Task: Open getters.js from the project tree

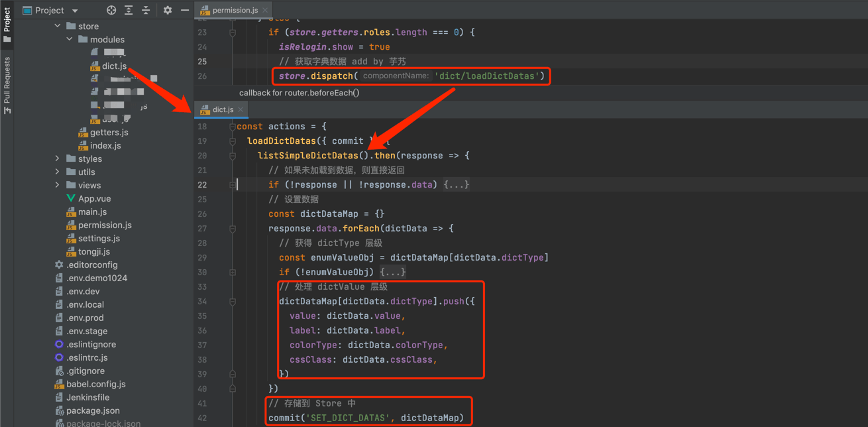Action: 109,133
